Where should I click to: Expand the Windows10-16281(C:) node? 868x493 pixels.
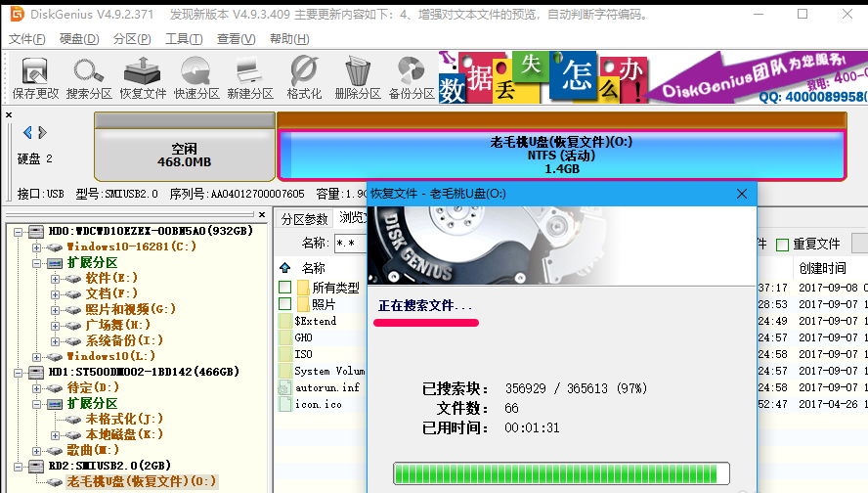pos(36,247)
